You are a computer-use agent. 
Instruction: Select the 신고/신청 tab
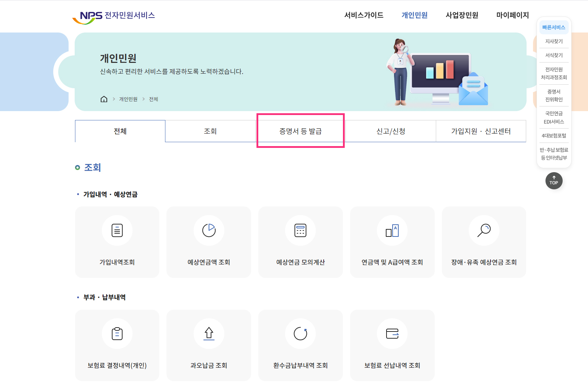[390, 131]
